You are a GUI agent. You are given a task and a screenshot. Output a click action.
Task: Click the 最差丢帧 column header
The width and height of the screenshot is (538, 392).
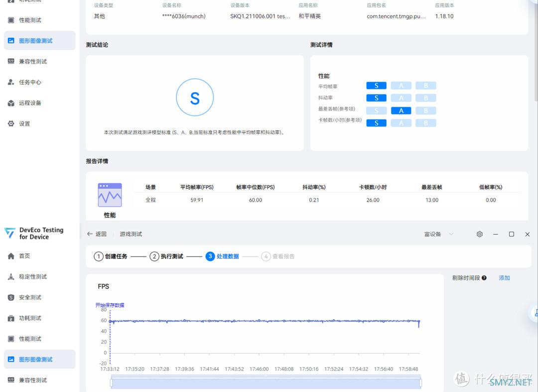pos(432,187)
